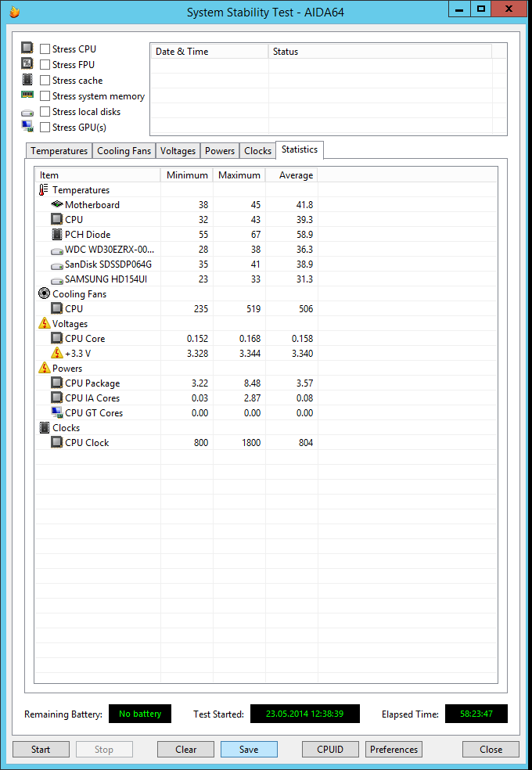The width and height of the screenshot is (532, 770).
Task: Click the AIDA64 flame icon in title bar
Action: point(15,12)
